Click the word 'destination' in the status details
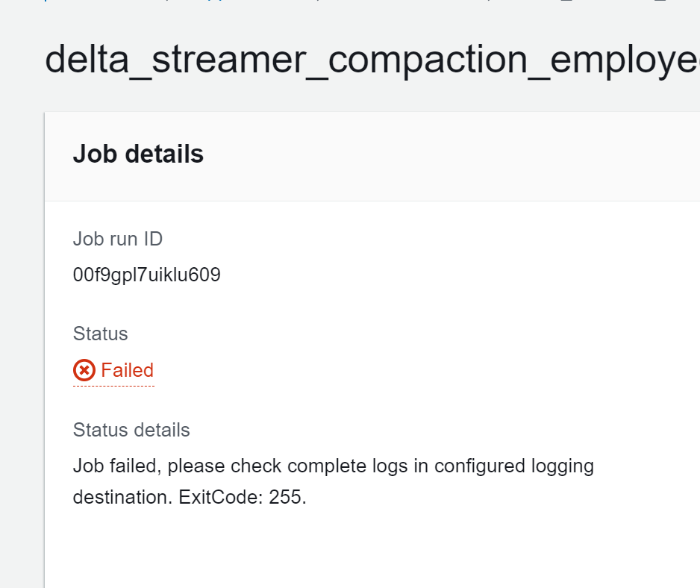The width and height of the screenshot is (700, 588). pos(123,498)
